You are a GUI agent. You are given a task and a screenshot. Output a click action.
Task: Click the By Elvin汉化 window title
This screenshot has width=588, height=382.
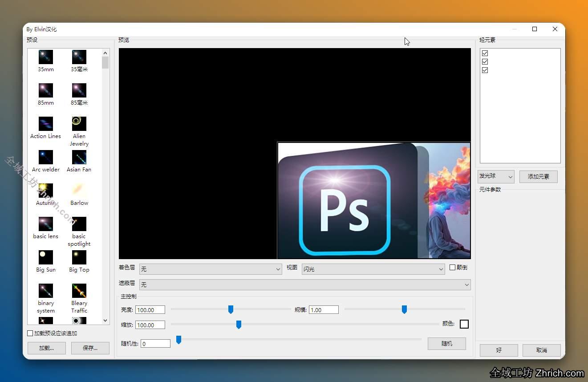(x=41, y=29)
